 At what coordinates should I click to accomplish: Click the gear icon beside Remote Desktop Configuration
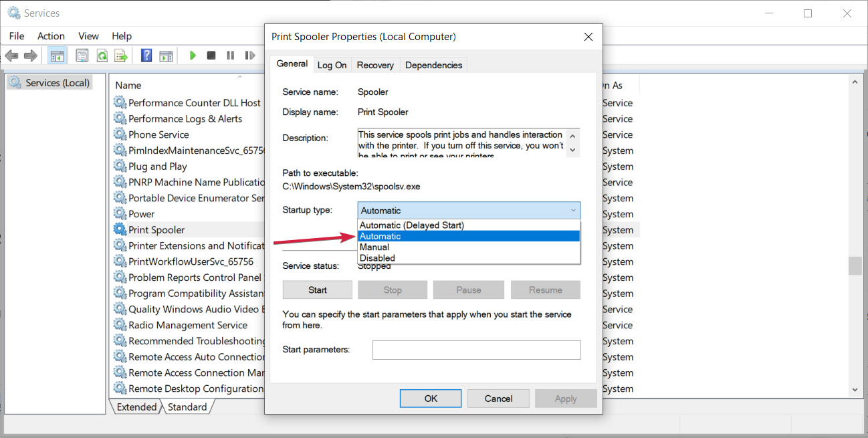(x=120, y=389)
